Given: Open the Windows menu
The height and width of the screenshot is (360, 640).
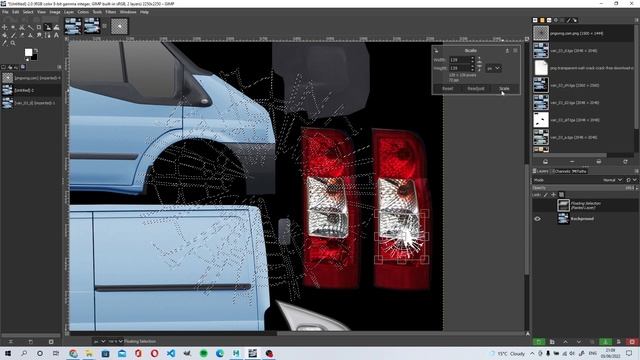Looking at the screenshot, I should coord(128,12).
